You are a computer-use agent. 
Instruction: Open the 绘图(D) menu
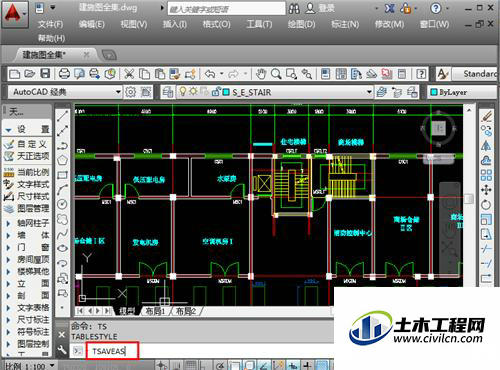point(301,24)
